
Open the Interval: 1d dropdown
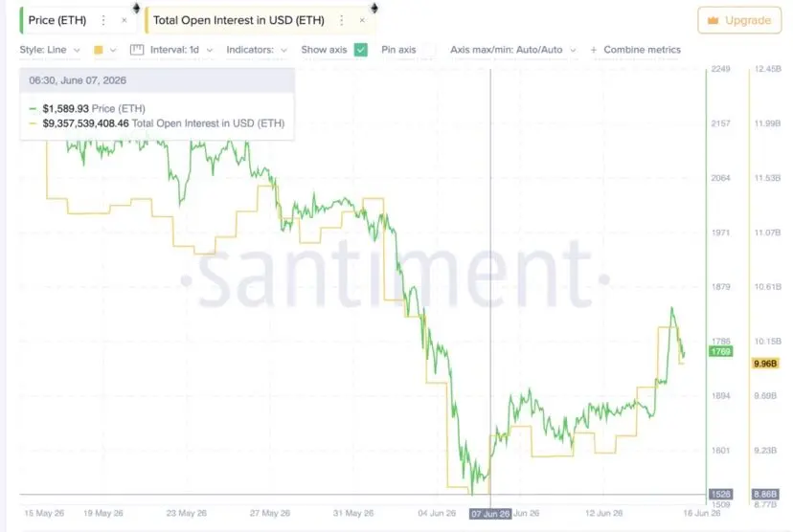tap(182, 50)
